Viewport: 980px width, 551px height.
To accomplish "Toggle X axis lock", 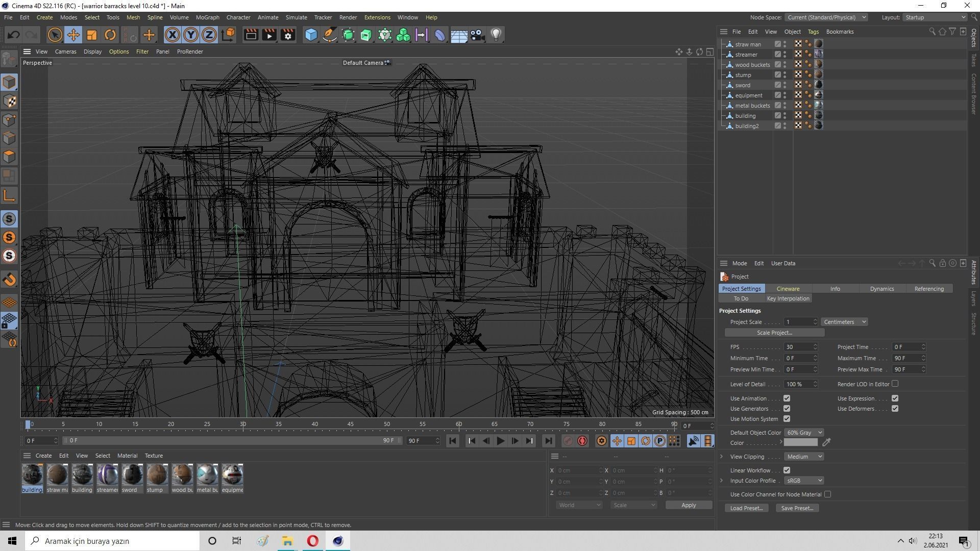I will tap(173, 35).
